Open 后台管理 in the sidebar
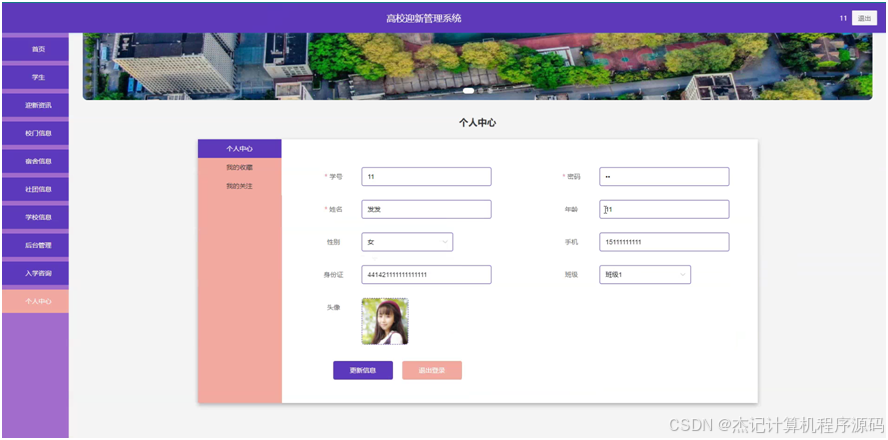The width and height of the screenshot is (888, 440). click(x=36, y=245)
